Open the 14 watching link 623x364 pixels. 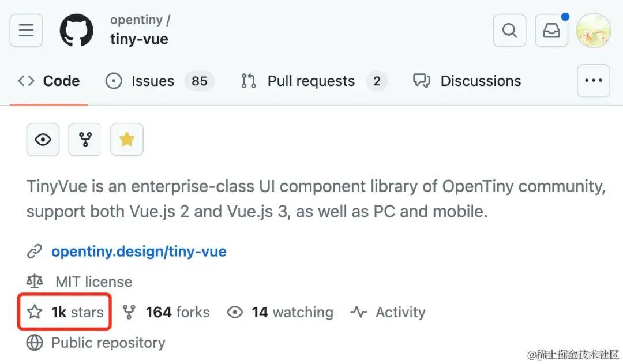[x=280, y=312]
